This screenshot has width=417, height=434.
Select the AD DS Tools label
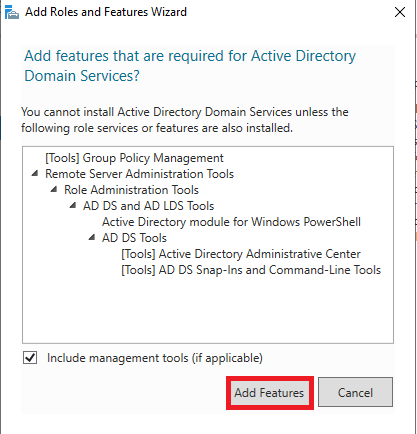point(134,238)
